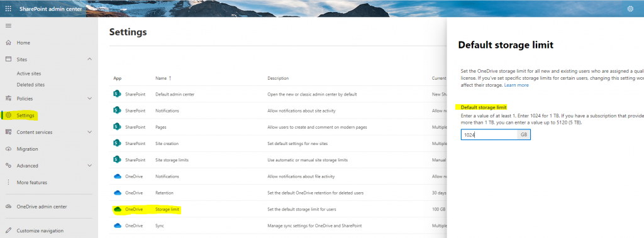Open OneDrive admin center link

coord(42,207)
